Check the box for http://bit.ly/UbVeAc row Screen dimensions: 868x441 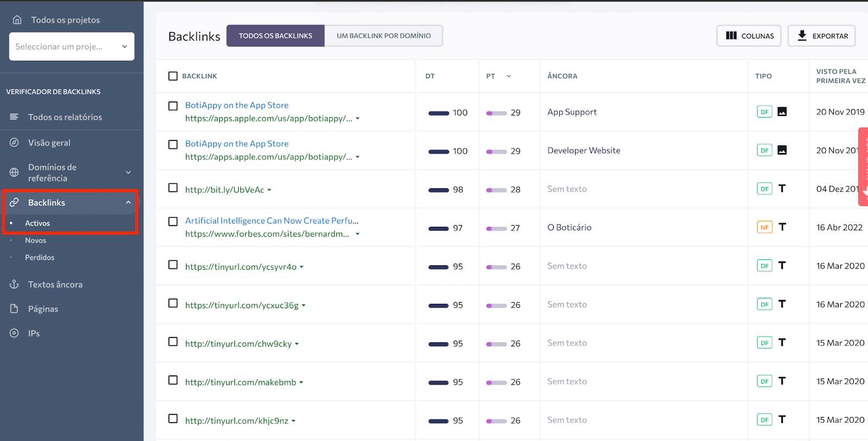click(173, 188)
